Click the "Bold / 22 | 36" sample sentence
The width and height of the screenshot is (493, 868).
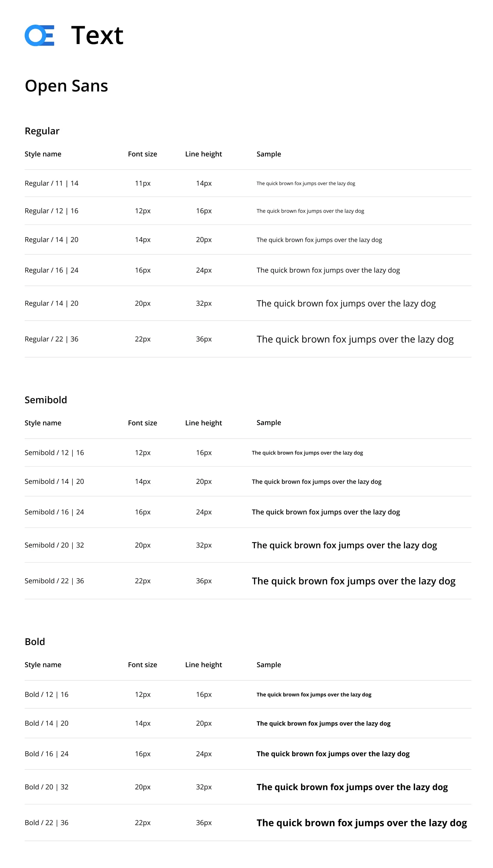(362, 822)
